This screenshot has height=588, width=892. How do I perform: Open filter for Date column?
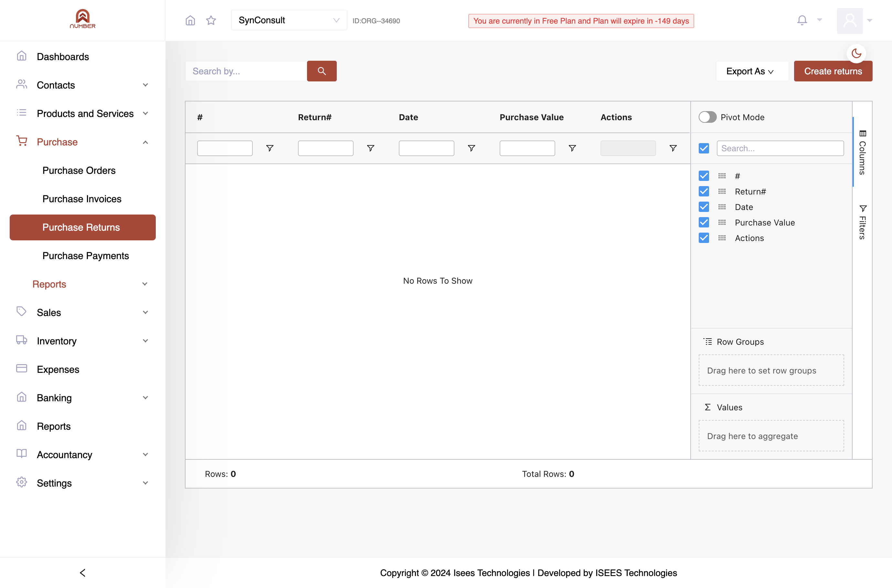[x=472, y=148]
